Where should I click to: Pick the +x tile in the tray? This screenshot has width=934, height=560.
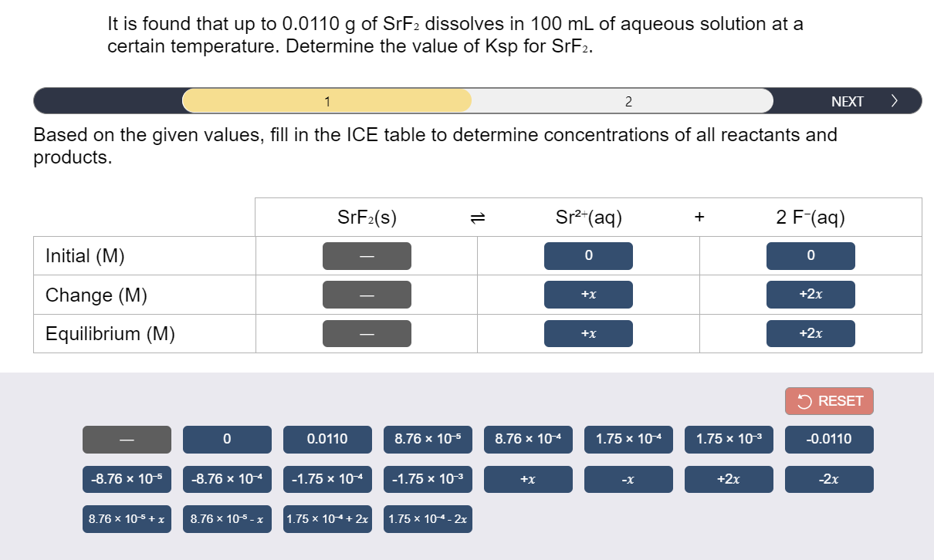click(x=528, y=479)
